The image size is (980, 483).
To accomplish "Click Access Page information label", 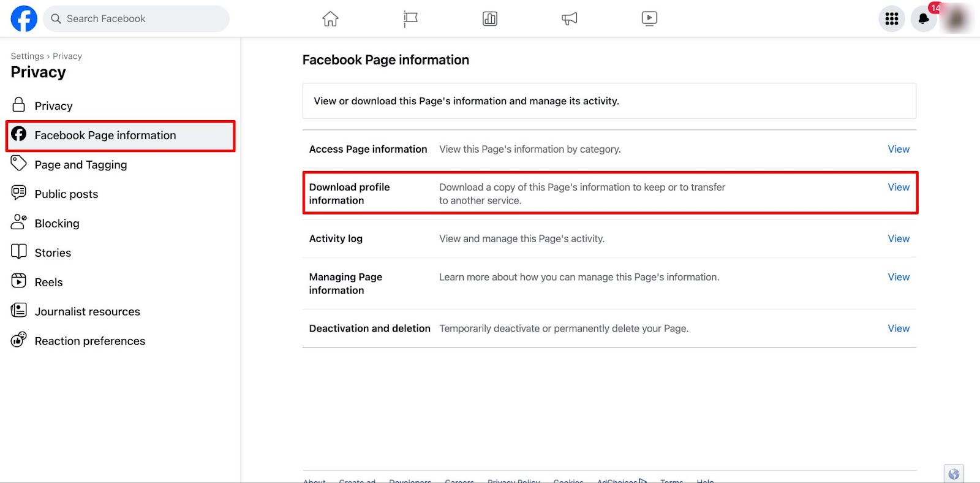I will (x=368, y=149).
